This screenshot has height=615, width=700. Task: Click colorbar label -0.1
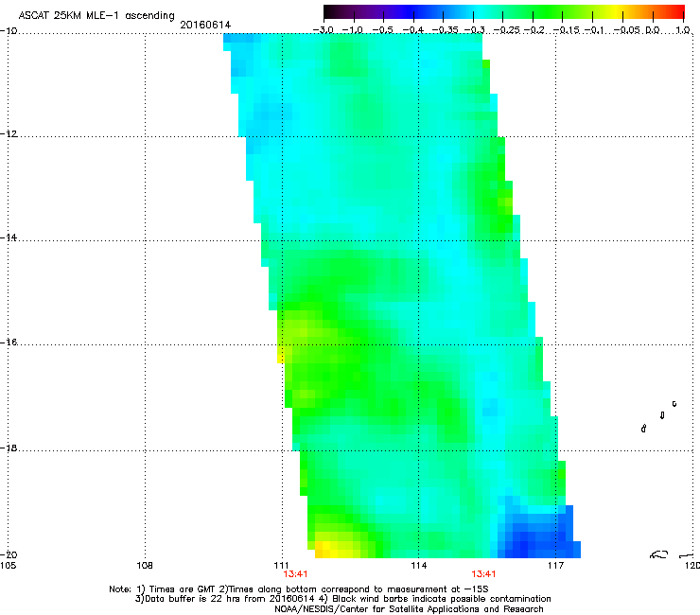(x=594, y=30)
